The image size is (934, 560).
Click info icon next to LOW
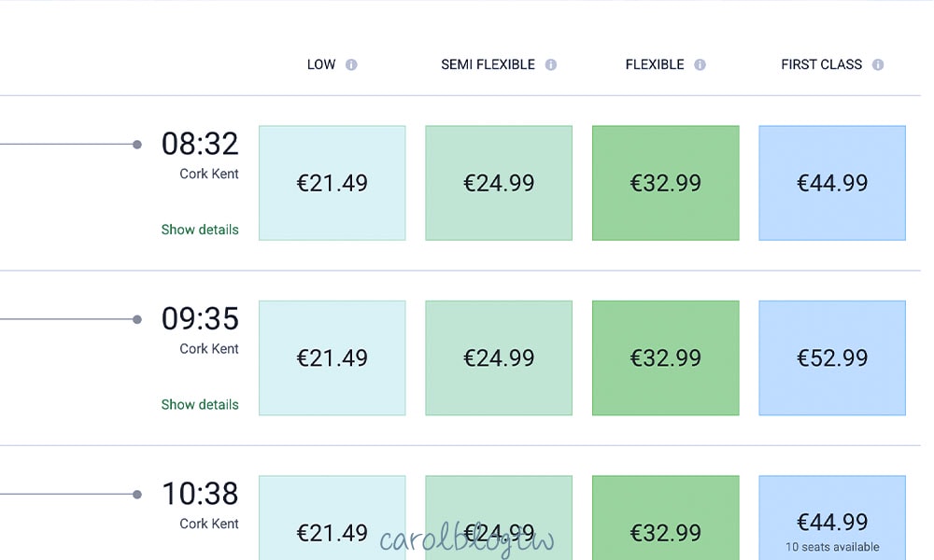[x=351, y=65]
